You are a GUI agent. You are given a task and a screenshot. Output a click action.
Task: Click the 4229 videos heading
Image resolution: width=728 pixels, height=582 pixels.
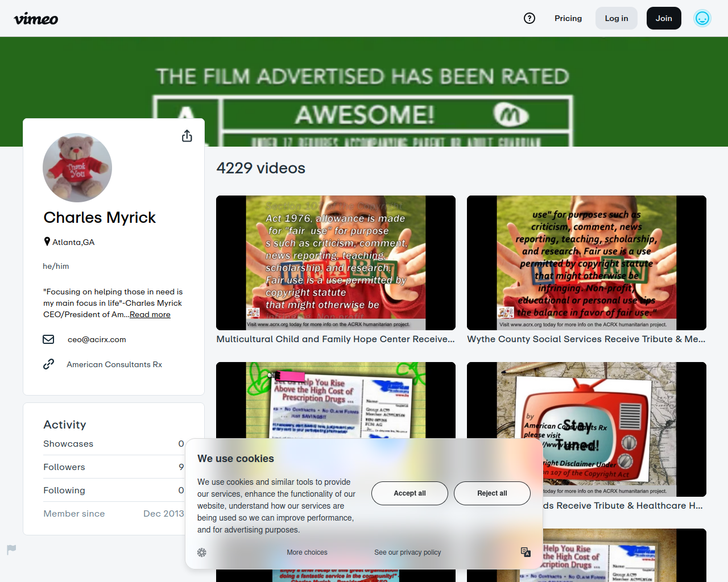(260, 168)
